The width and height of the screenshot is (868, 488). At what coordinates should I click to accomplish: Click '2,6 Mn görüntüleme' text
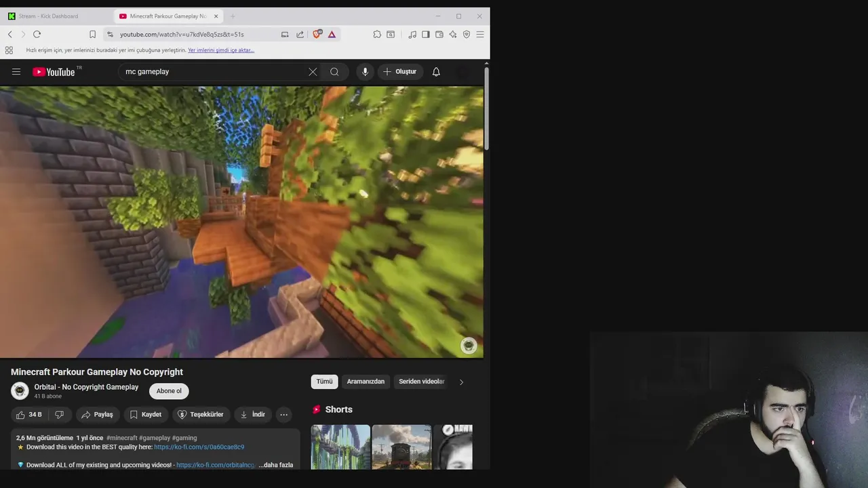(45, 438)
